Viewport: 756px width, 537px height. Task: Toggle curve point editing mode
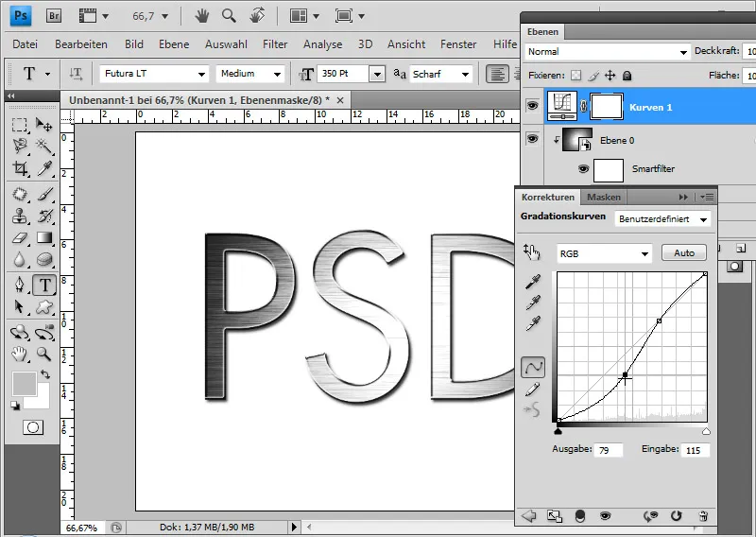(533, 368)
